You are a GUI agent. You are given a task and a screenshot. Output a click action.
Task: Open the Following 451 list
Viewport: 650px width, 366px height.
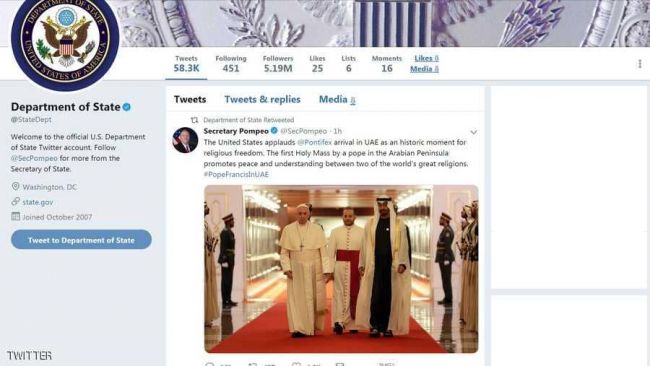coord(231,64)
